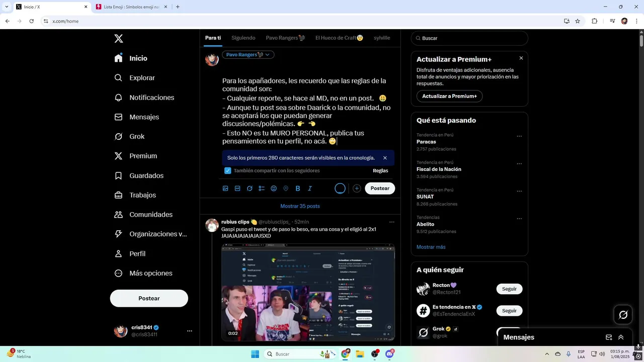Click Postear button in composer

click(x=380, y=189)
